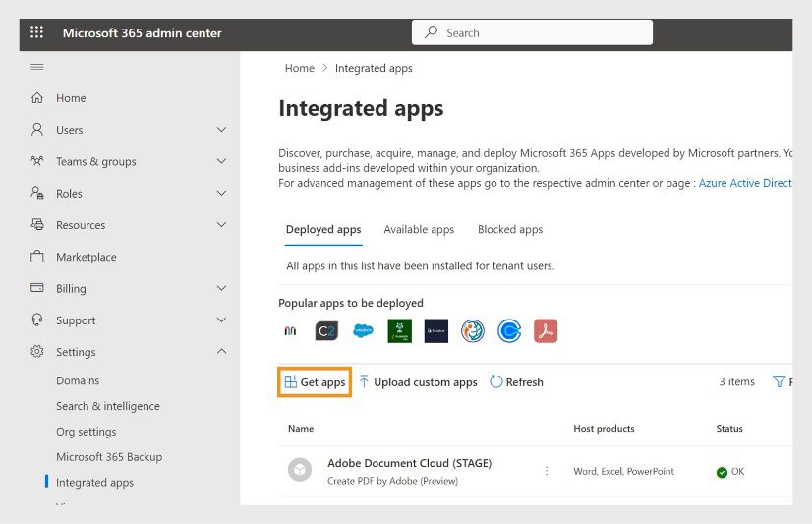Collapse the navigation hamburger menu
This screenshot has width=812, height=524.
click(37, 67)
